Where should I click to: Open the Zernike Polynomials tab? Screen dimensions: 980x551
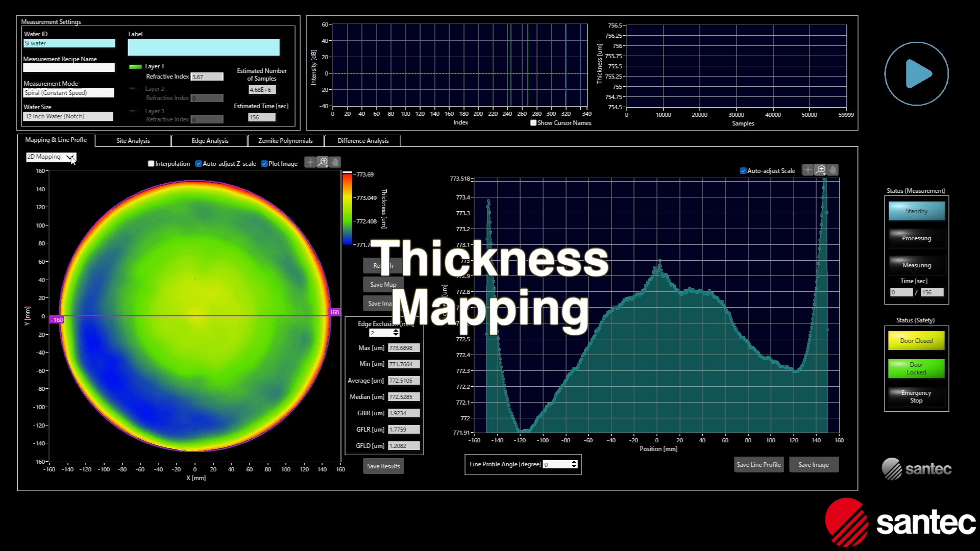[285, 141]
